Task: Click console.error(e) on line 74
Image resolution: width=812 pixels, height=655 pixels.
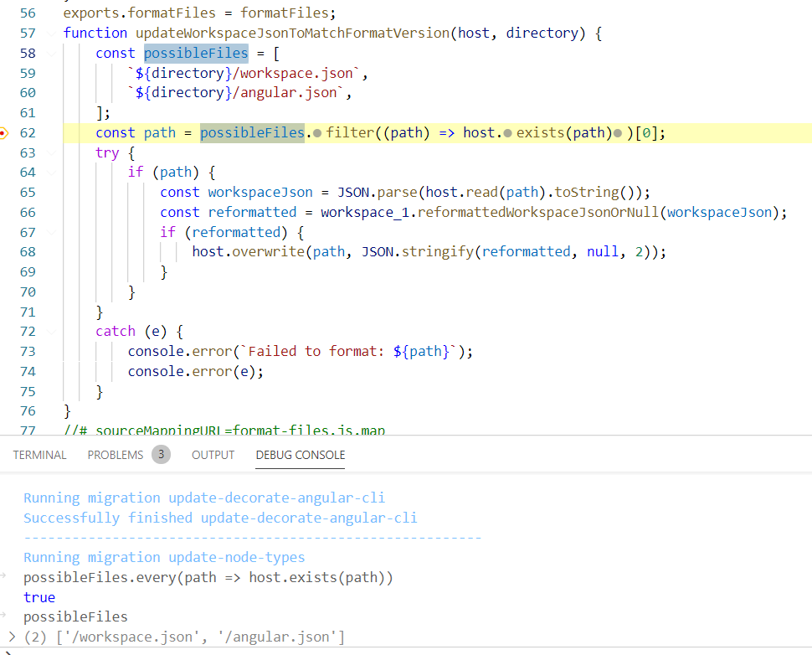Action: 195,372
